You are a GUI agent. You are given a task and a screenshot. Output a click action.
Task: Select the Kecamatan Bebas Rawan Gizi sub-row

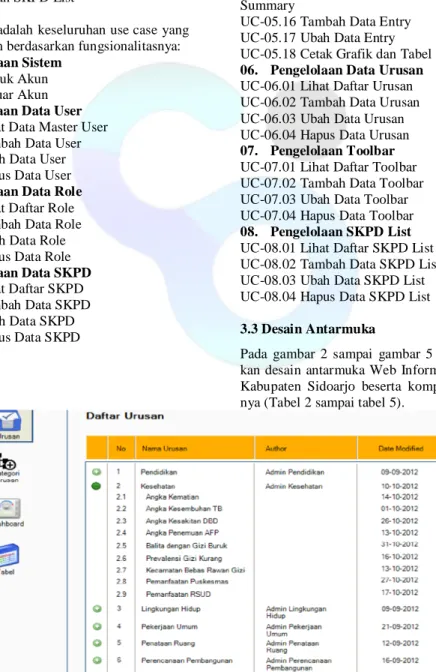click(x=195, y=570)
